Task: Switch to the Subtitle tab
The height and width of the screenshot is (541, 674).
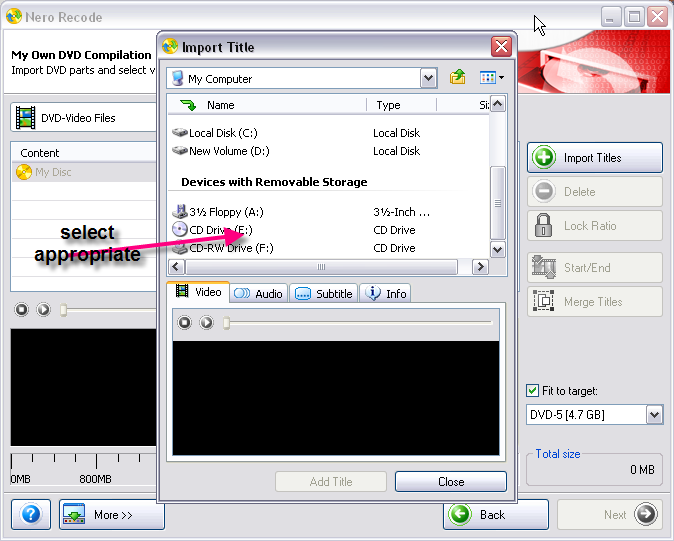Action: (324, 293)
